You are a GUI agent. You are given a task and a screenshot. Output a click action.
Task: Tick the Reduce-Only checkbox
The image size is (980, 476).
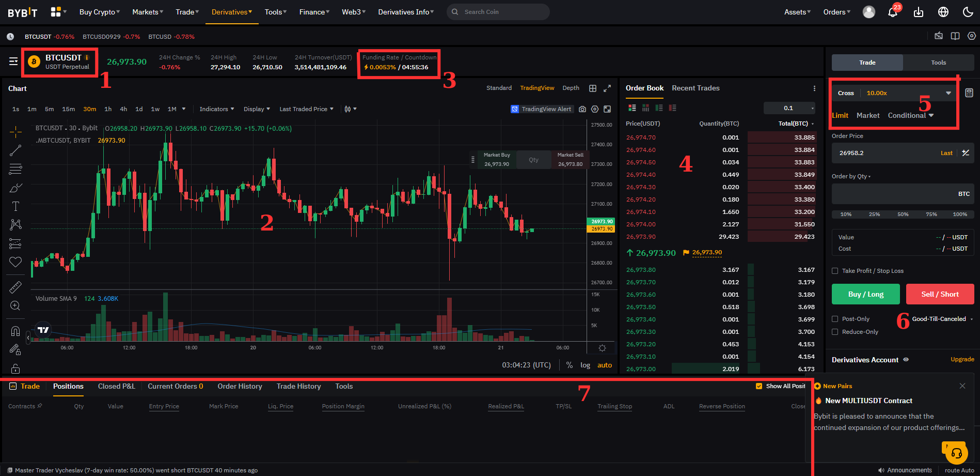[x=835, y=332]
